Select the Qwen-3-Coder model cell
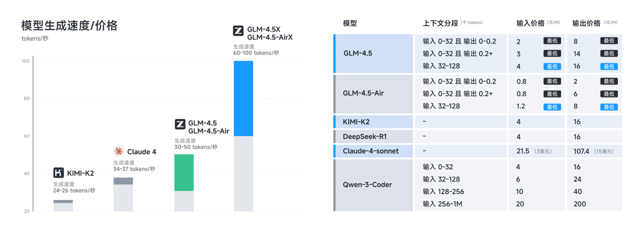Screen dimensions: 644x232 click(x=367, y=185)
